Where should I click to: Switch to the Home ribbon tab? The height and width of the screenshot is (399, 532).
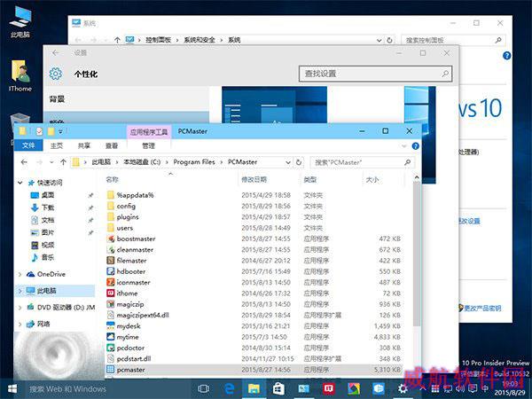(x=57, y=146)
